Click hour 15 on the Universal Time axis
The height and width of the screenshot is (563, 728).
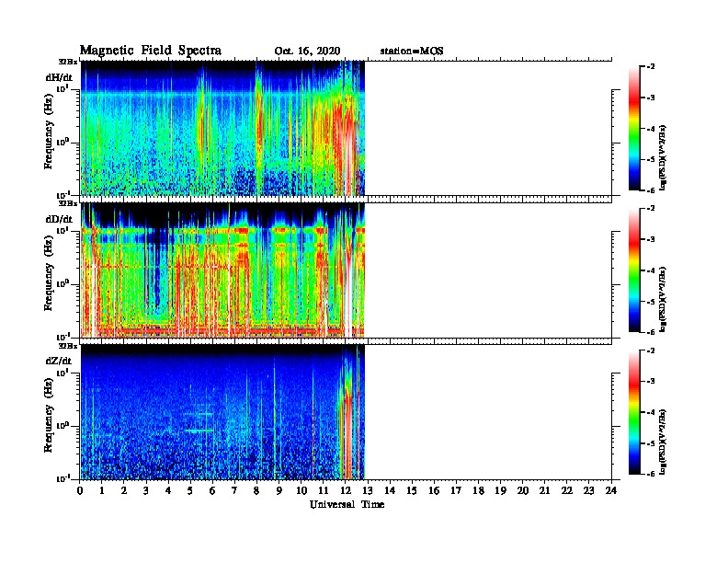[x=412, y=491]
